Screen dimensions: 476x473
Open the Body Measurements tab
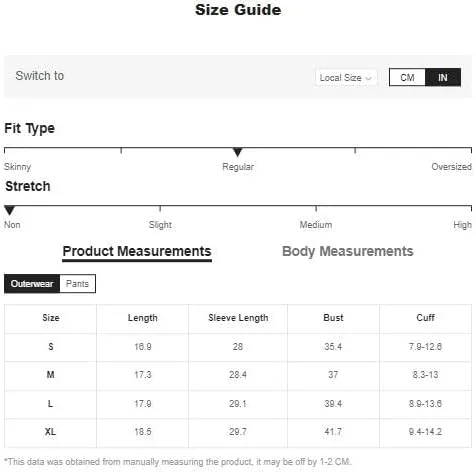tap(348, 251)
